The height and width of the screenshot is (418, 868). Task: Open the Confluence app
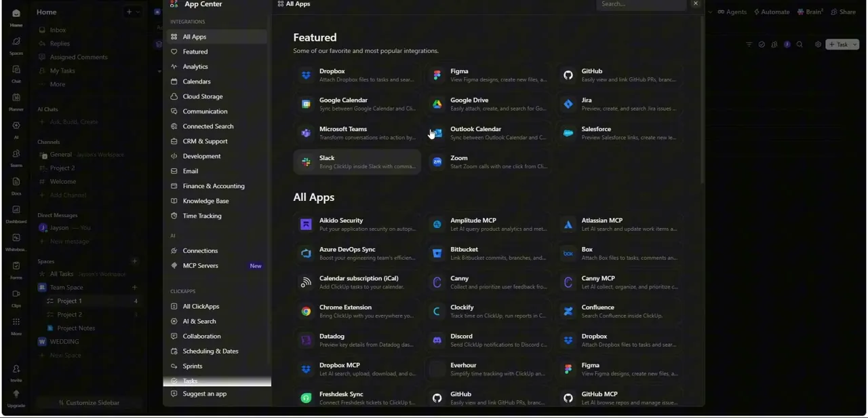pos(619,311)
